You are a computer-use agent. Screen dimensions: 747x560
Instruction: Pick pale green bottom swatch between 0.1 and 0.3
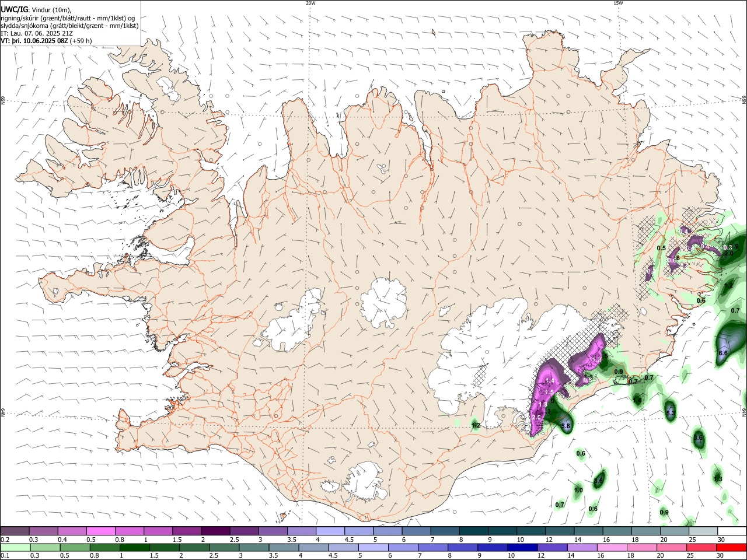click(15, 547)
